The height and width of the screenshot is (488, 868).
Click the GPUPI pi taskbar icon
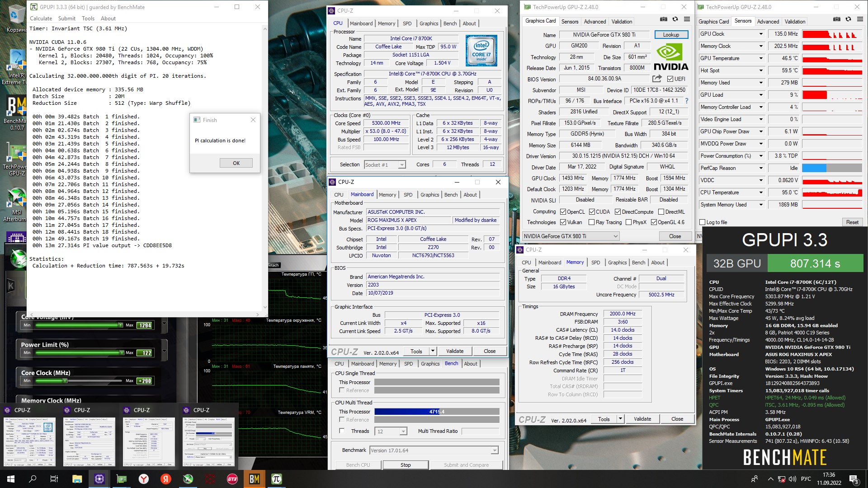(x=277, y=479)
